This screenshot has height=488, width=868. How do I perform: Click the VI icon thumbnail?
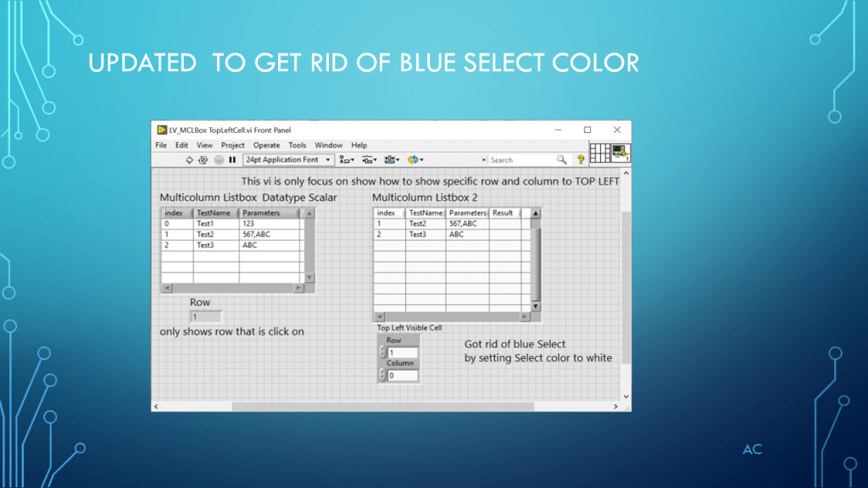click(x=620, y=153)
